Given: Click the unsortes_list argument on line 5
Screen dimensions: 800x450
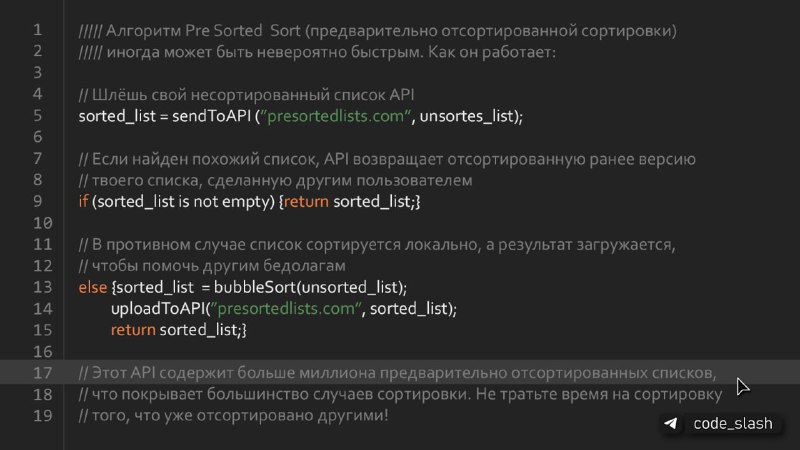Looking at the screenshot, I should [466, 116].
